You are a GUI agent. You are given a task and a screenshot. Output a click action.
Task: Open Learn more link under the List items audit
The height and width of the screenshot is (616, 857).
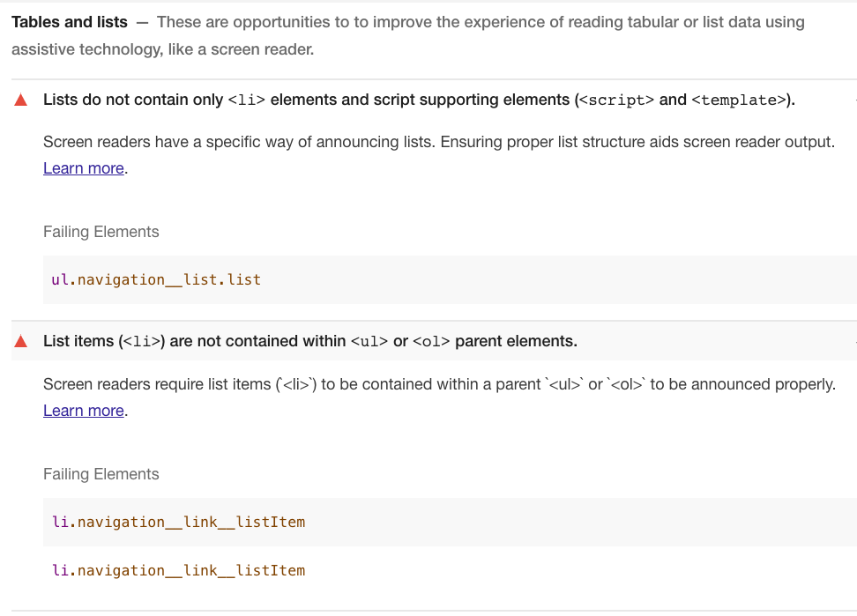pos(84,410)
